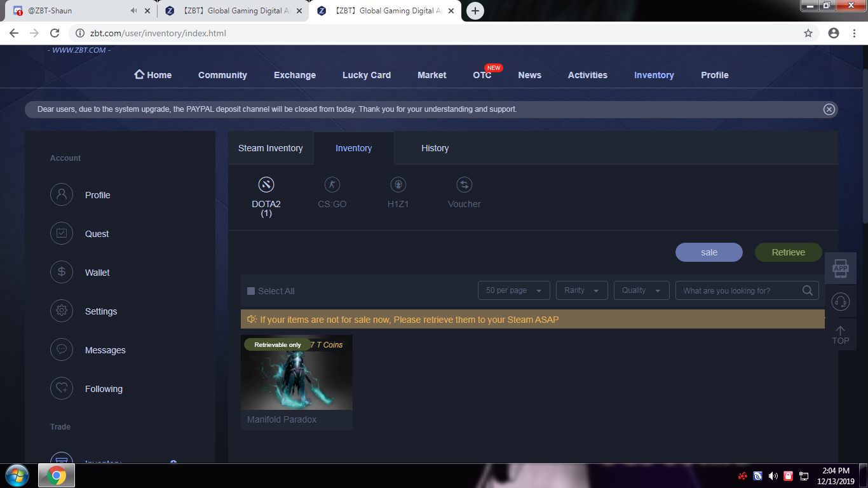This screenshot has width=868, height=488.
Task: Open the Settings gear icon in sidebar
Action: click(62, 311)
